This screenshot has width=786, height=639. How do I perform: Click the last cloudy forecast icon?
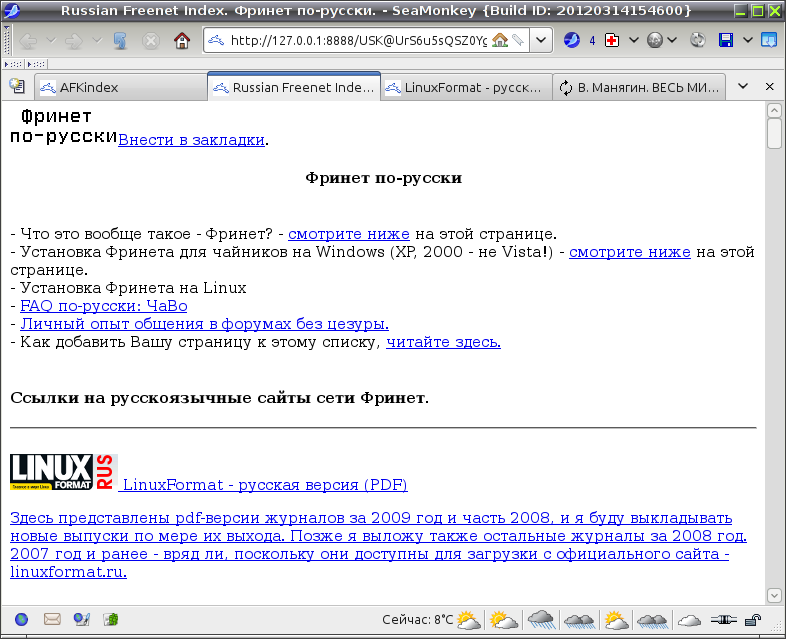[689, 620]
